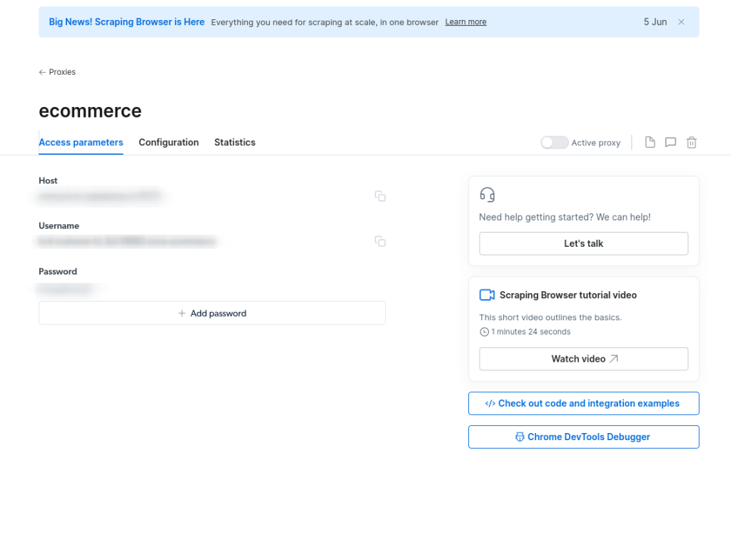Toggle the Active proxy switch
This screenshot has width=731, height=560.
click(x=555, y=143)
